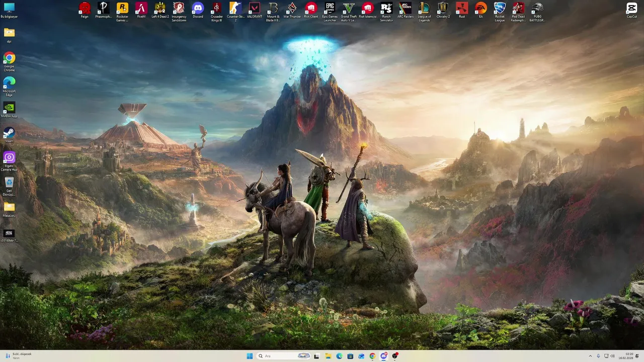Click the Discord desktop shortcut
The width and height of the screenshot is (644, 362).
coord(198,11)
